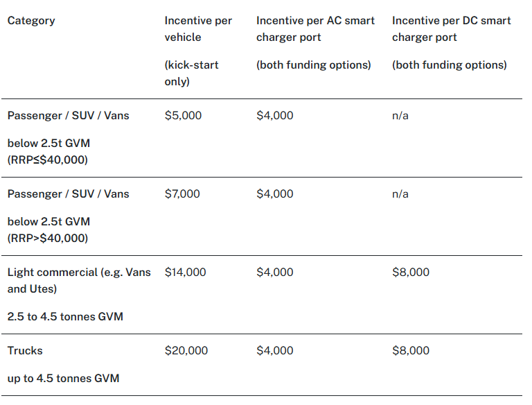Click the Incentive per AC smart charger port header
532x405 pixels.
315,29
